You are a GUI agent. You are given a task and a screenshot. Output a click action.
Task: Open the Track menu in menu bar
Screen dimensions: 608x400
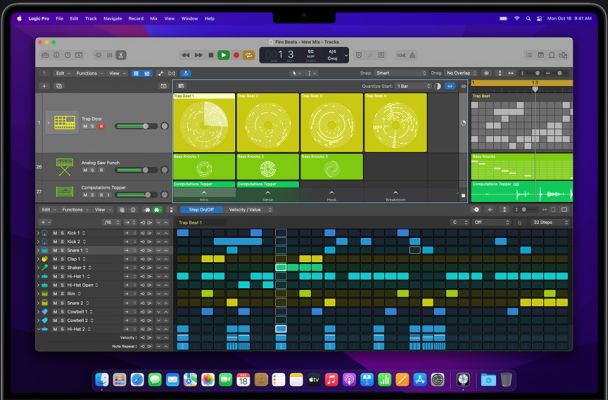click(91, 18)
